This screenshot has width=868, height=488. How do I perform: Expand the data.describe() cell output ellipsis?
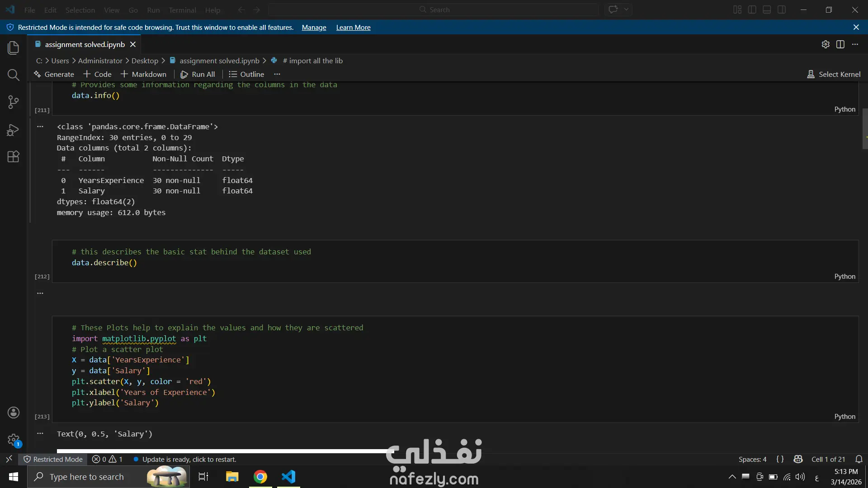click(x=40, y=293)
